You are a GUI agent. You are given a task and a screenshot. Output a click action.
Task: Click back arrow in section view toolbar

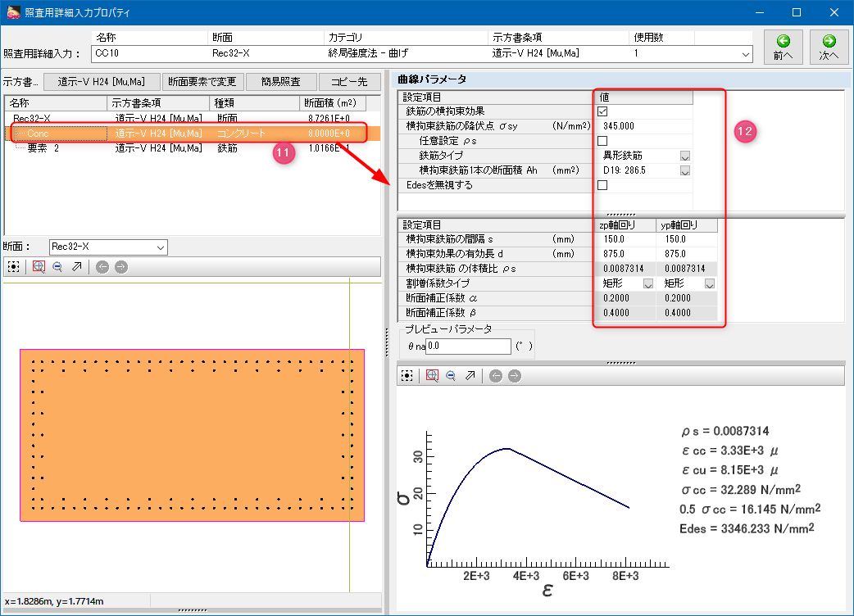102,267
